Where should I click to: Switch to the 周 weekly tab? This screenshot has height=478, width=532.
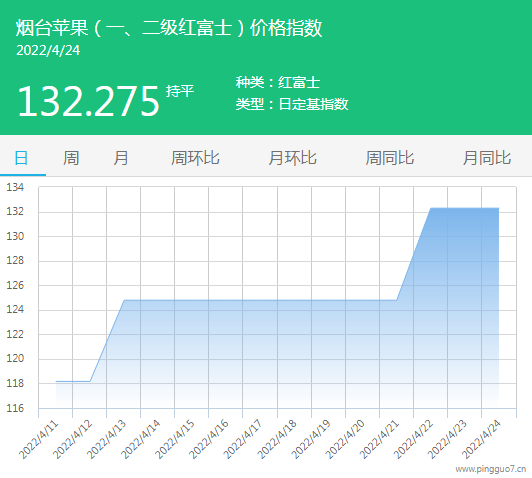[71, 158]
